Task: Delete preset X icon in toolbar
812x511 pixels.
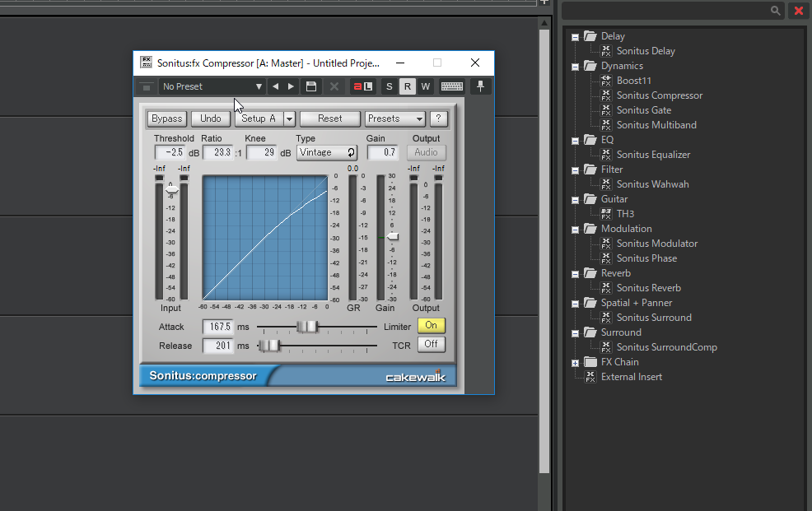Action: (334, 86)
